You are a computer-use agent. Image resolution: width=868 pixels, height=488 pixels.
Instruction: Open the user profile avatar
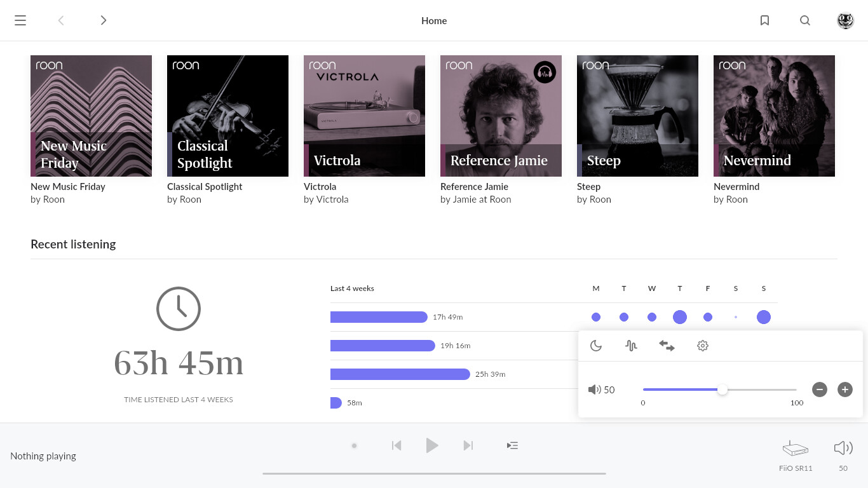(845, 20)
